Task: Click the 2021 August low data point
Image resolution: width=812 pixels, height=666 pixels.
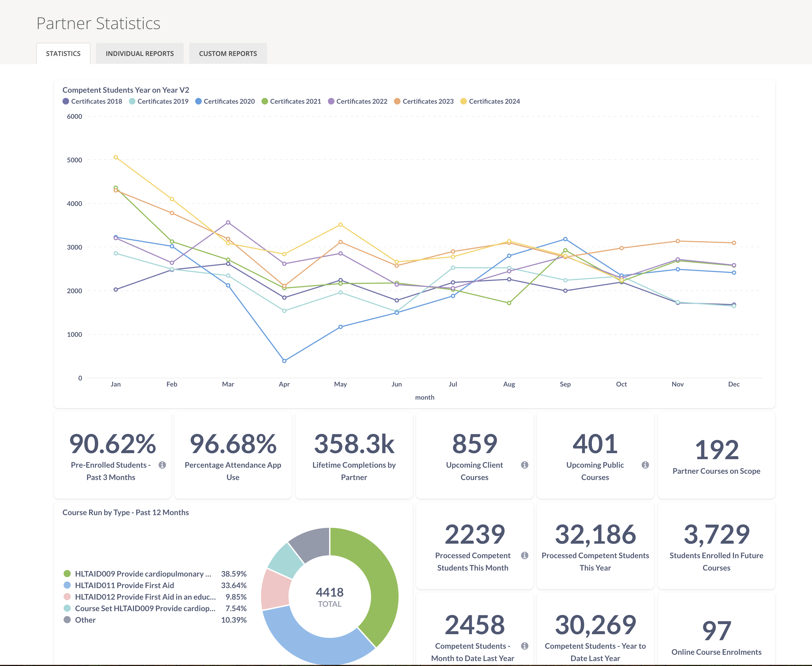Action: tap(509, 303)
